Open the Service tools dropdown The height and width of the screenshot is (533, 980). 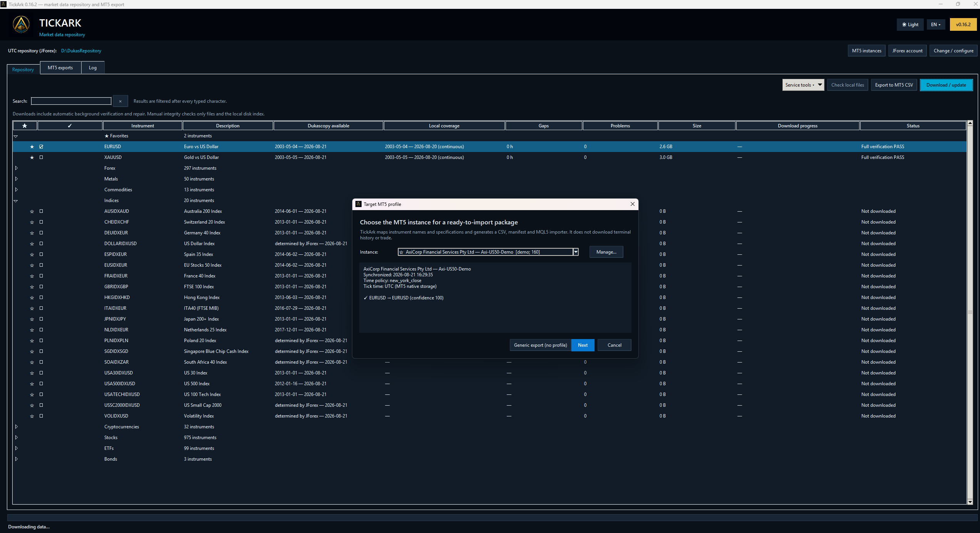[x=803, y=85]
